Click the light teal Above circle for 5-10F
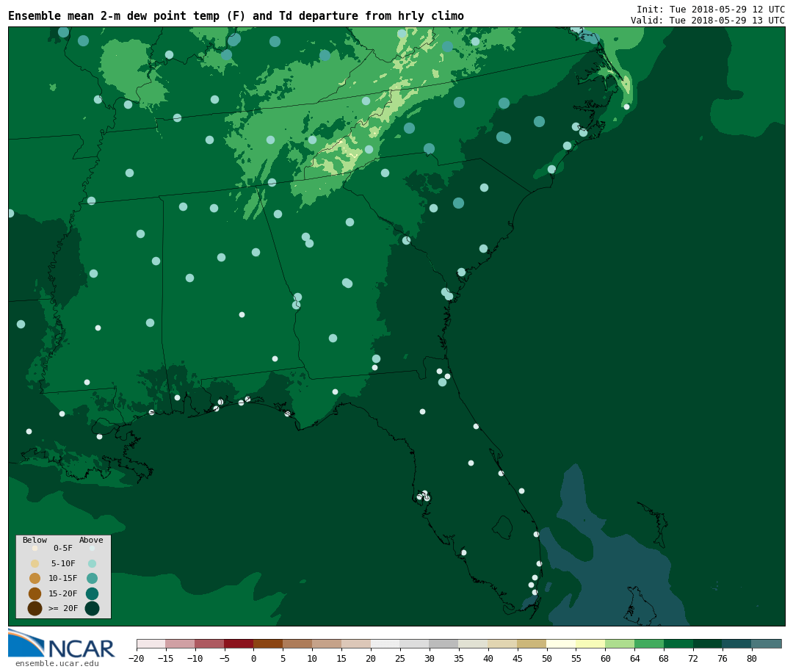This screenshot has width=793, height=672. click(x=92, y=564)
